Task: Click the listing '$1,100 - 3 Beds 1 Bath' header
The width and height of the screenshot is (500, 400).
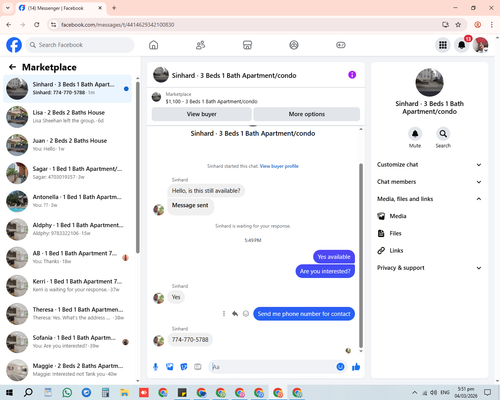Action: coord(211,101)
